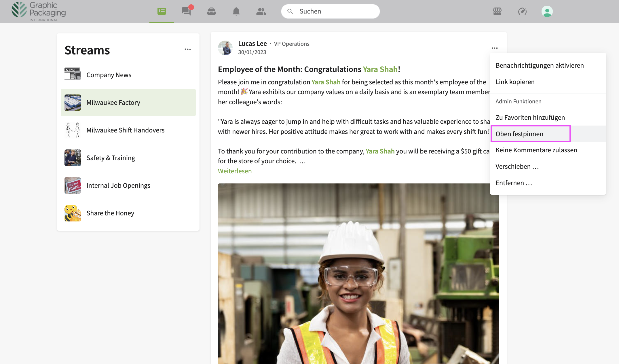
Task: Select the Milwaukee Factory stream
Action: coord(128,103)
